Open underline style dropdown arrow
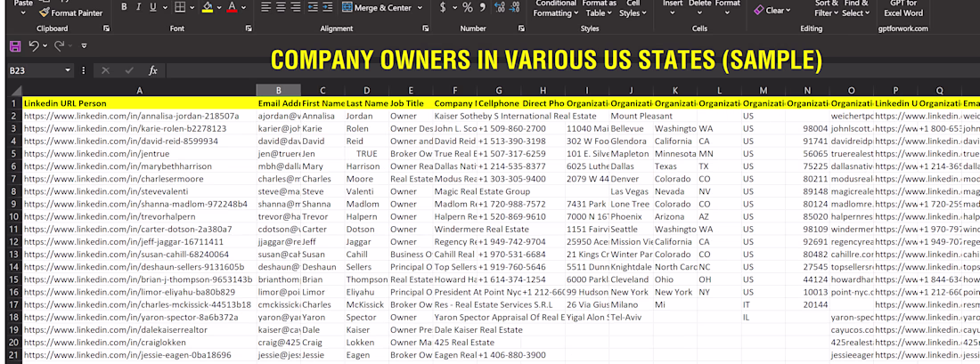The height and width of the screenshot is (364, 980). click(x=164, y=7)
